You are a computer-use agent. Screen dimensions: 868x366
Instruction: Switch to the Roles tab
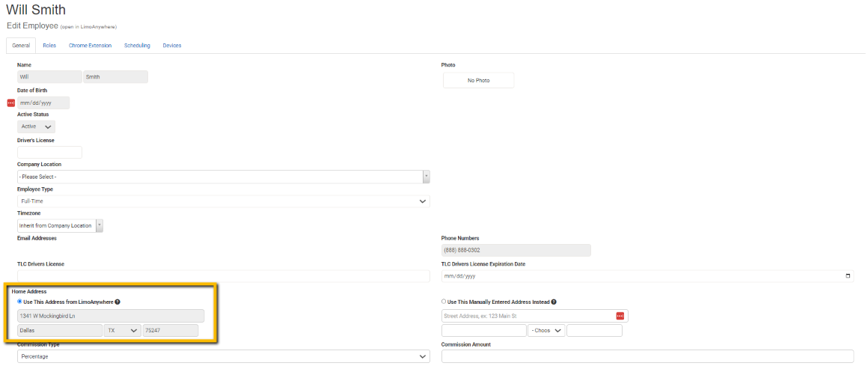[49, 46]
